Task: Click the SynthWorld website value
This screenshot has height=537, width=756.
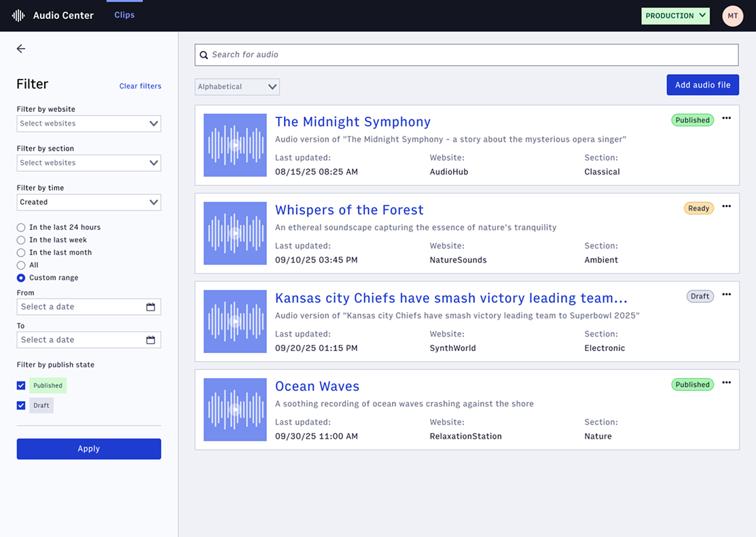Action: [x=453, y=348]
